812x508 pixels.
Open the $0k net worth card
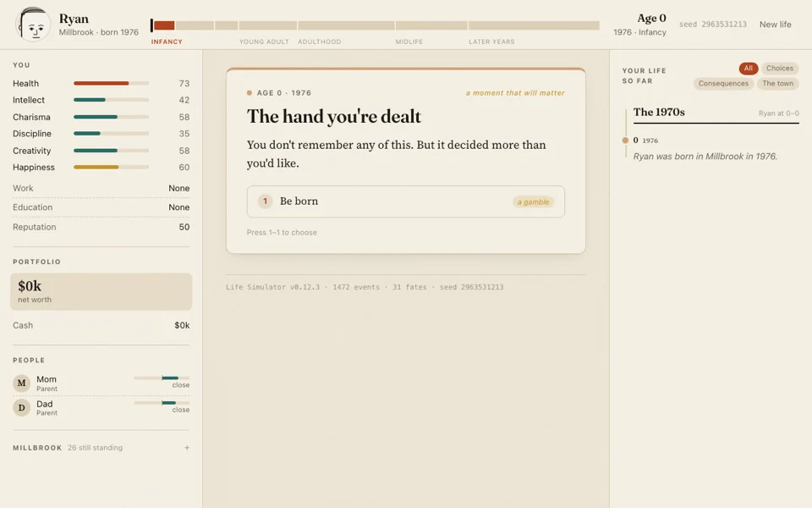[x=101, y=292]
